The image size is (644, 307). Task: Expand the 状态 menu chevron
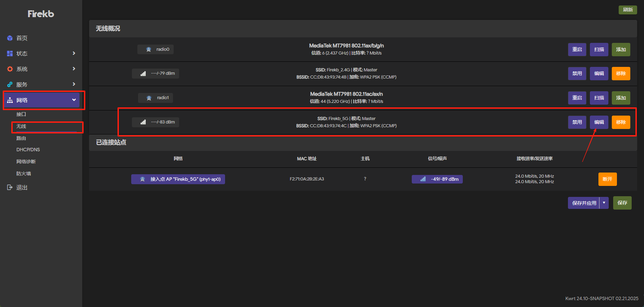74,53
